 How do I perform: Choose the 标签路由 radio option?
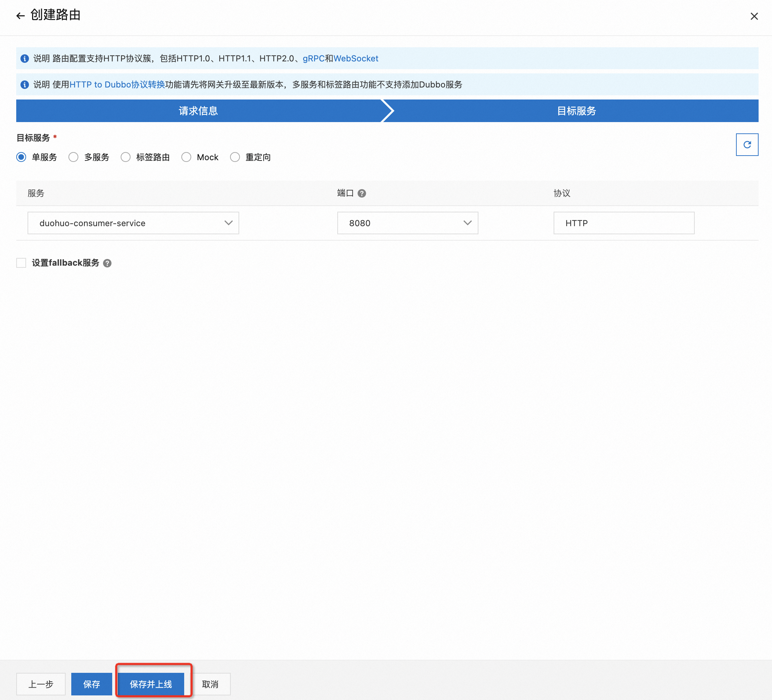pyautogui.click(x=126, y=157)
